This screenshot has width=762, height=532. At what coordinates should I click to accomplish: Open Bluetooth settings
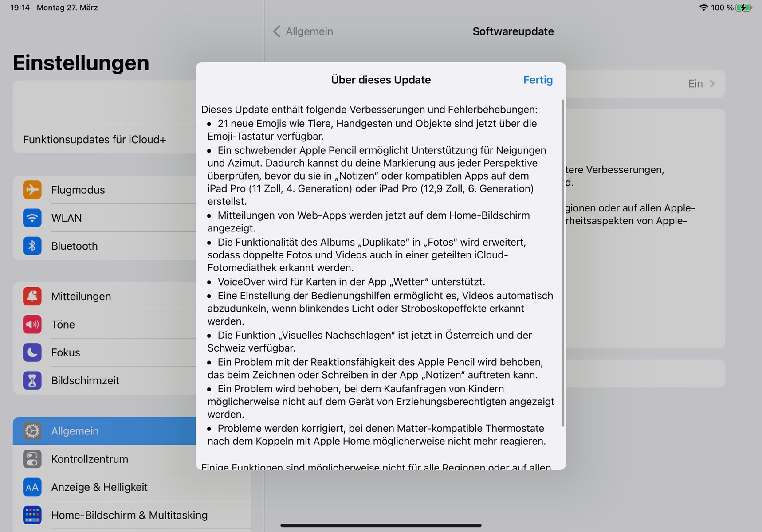pos(105,246)
